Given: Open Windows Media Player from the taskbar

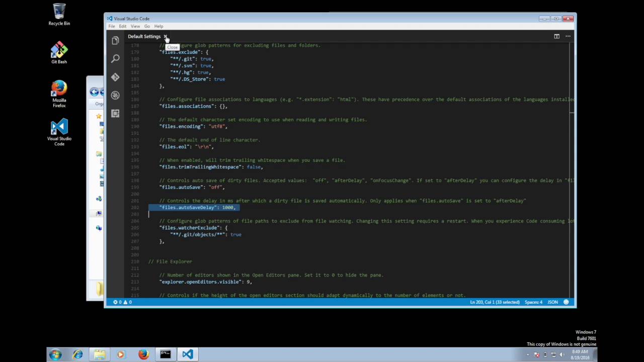Looking at the screenshot, I should (x=121, y=354).
